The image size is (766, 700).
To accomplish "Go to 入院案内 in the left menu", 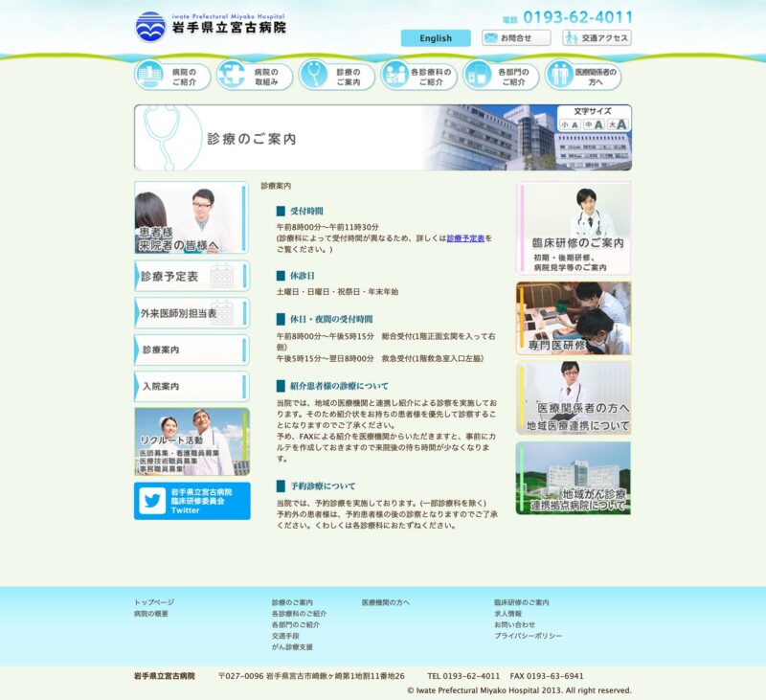I will [191, 386].
